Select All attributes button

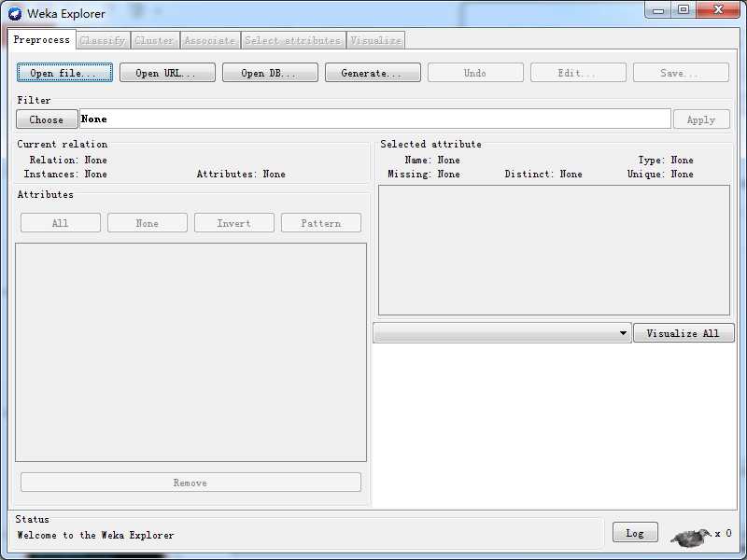coord(61,223)
